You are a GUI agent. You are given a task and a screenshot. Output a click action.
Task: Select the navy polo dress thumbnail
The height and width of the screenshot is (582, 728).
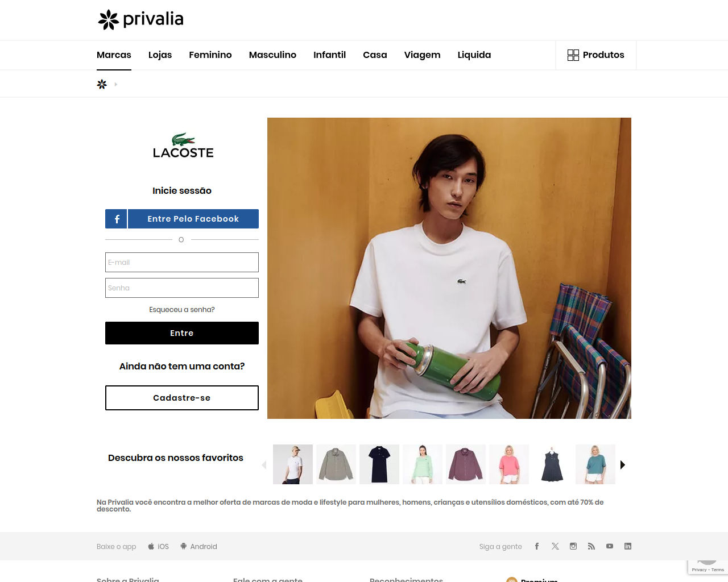379,464
